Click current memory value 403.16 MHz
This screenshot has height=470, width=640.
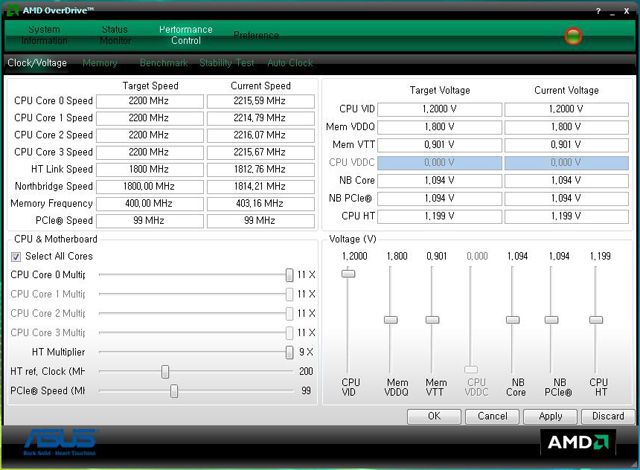(x=261, y=204)
